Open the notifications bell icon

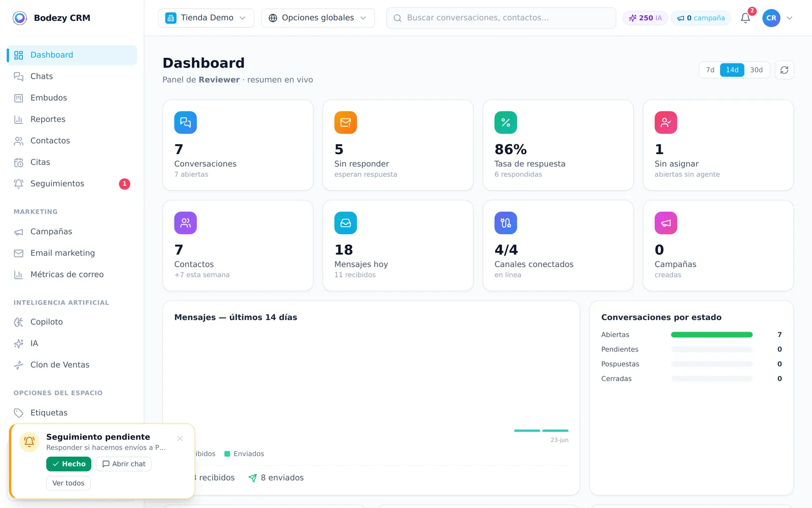tap(745, 18)
